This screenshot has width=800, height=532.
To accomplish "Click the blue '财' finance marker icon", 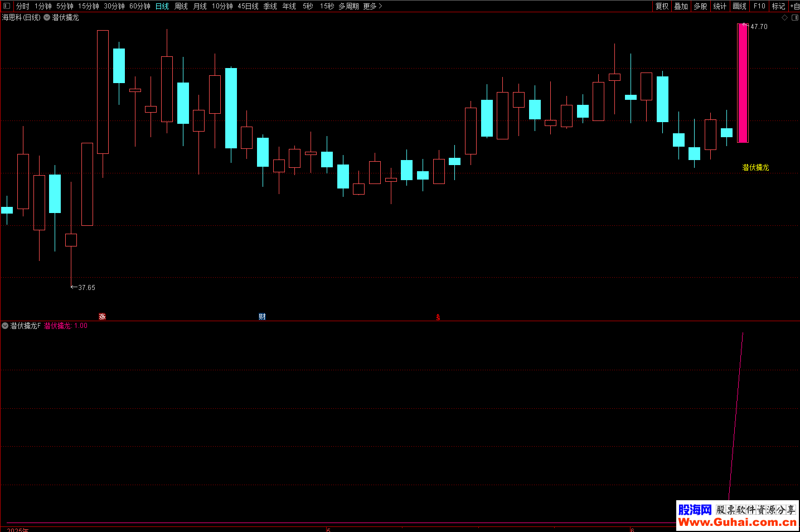I will tap(262, 316).
